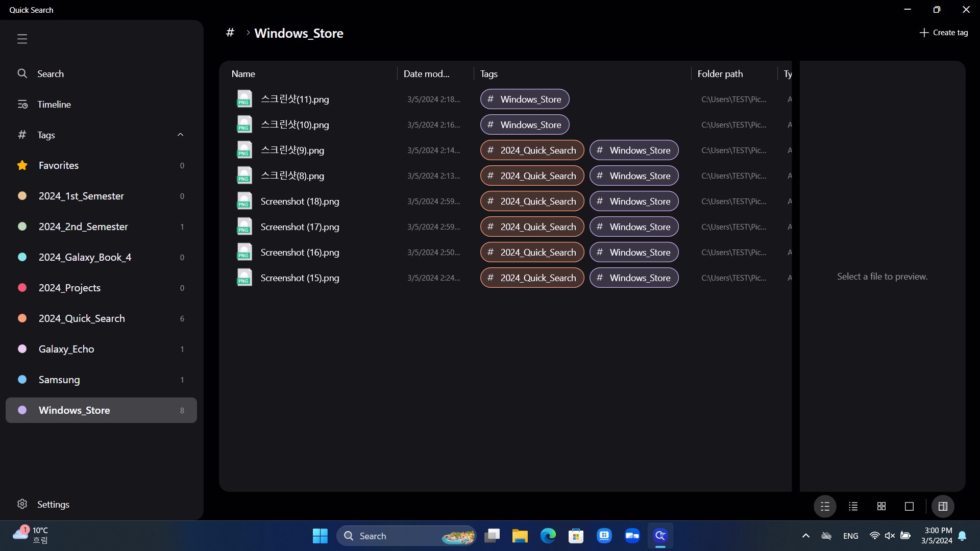Image resolution: width=980 pixels, height=551 pixels.
Task: Click the Search magnifier icon in sidebar
Action: 22,73
